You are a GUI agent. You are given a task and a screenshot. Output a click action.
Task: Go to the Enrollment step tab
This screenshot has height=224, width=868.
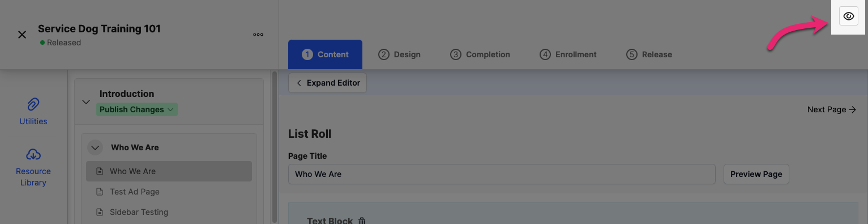(568, 54)
